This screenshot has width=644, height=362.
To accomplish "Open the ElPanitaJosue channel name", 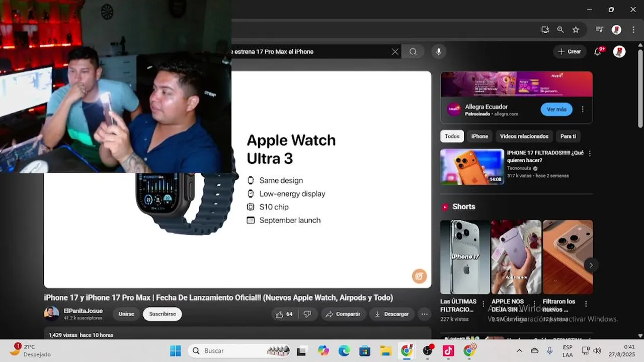I will (83, 311).
